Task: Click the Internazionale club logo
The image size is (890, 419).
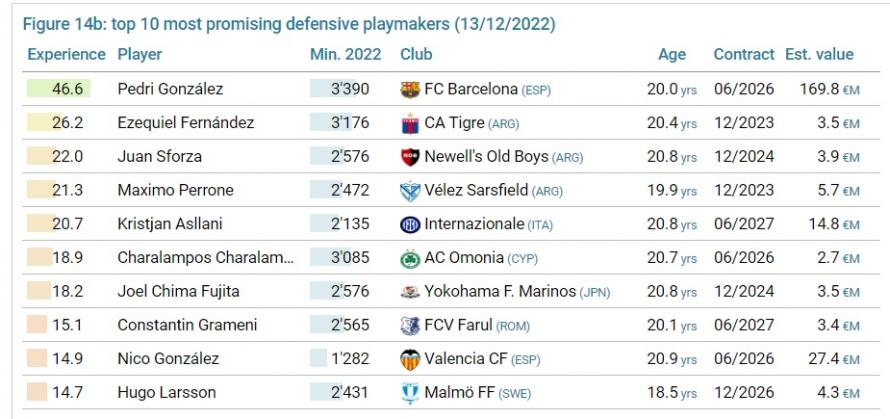Action: (x=410, y=225)
